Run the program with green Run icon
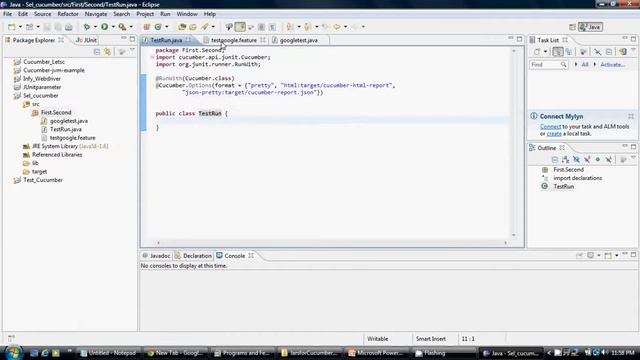640x360 pixels. click(x=104, y=27)
